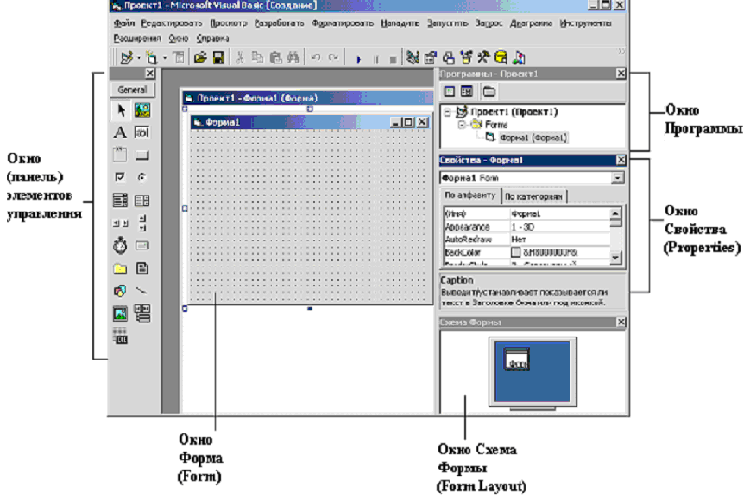Open the Form Layout Window toolbar icon
Viewport: 750px width, 498px height.
[448, 58]
